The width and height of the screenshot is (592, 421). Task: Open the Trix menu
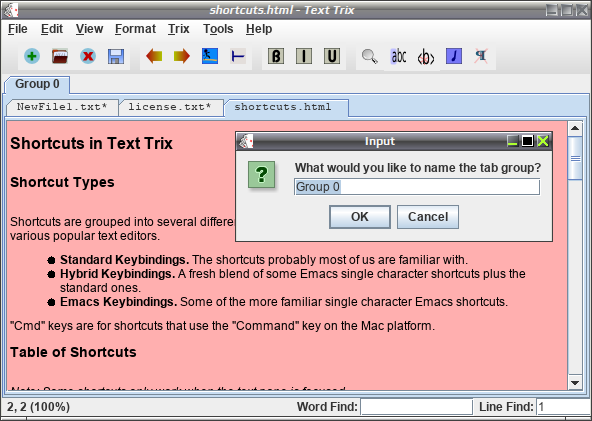pyautogui.click(x=179, y=29)
